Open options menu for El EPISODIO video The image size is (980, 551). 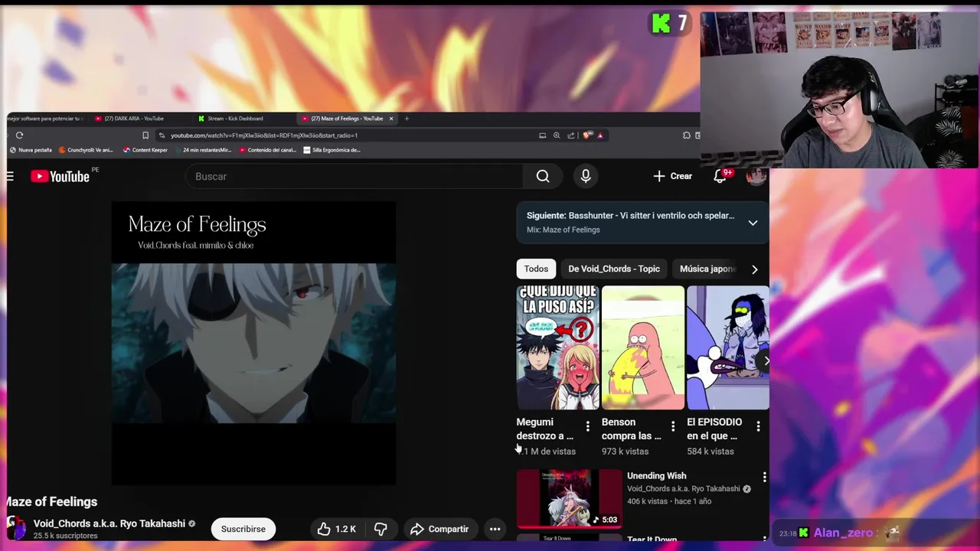(x=758, y=426)
